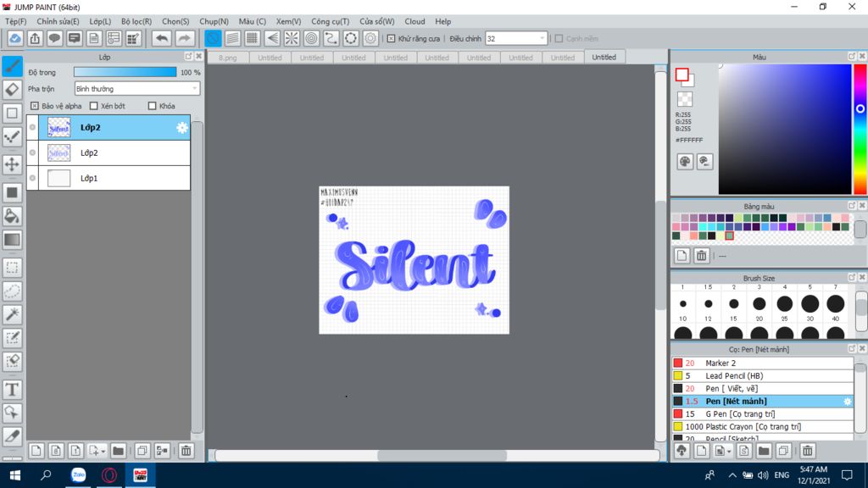
Task: Open the Điều chỉnh value dropdown
Action: 516,39
